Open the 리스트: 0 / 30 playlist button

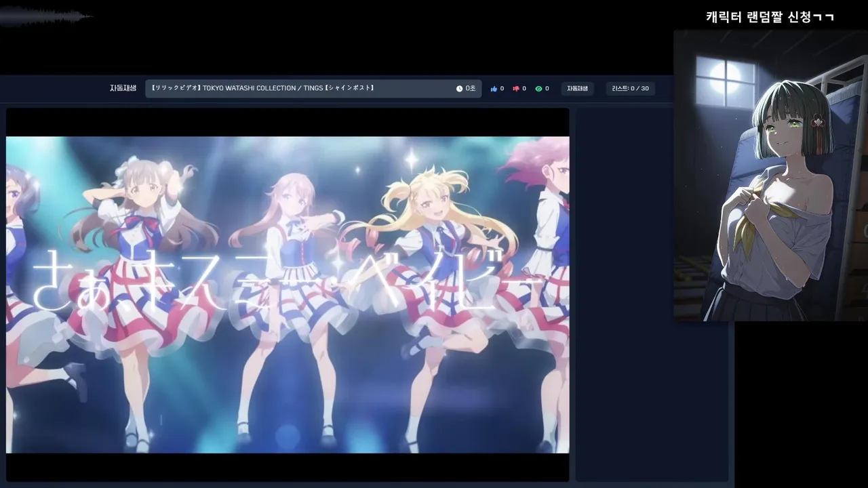pyautogui.click(x=630, y=89)
